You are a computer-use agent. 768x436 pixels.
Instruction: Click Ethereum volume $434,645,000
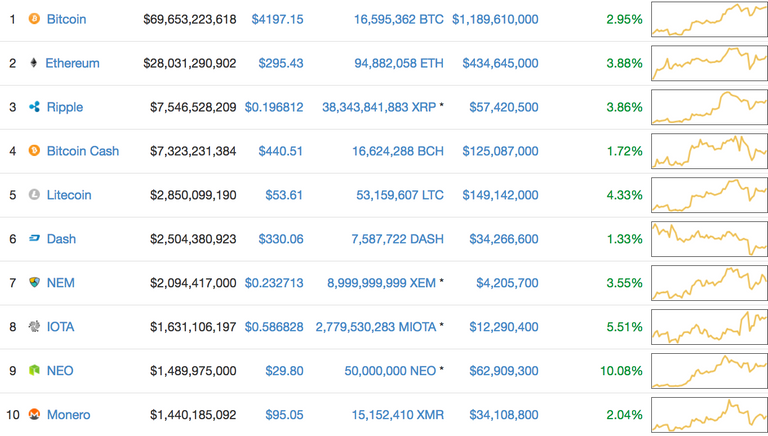click(x=501, y=63)
